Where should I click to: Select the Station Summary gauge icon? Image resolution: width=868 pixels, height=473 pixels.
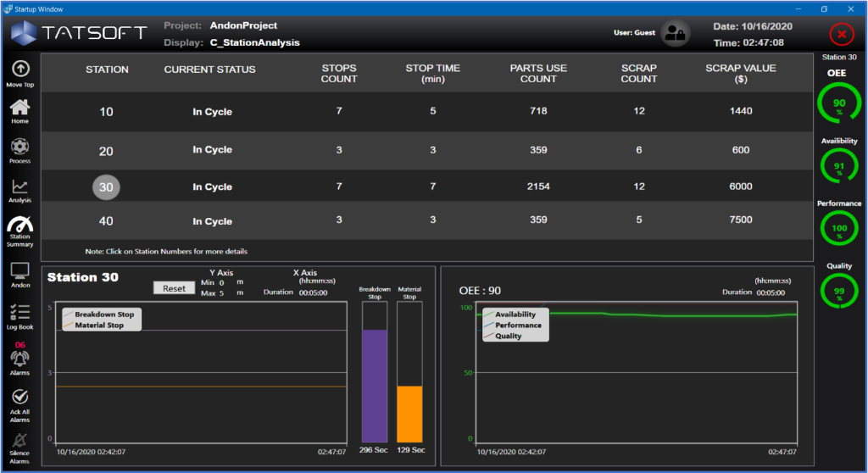click(x=20, y=225)
